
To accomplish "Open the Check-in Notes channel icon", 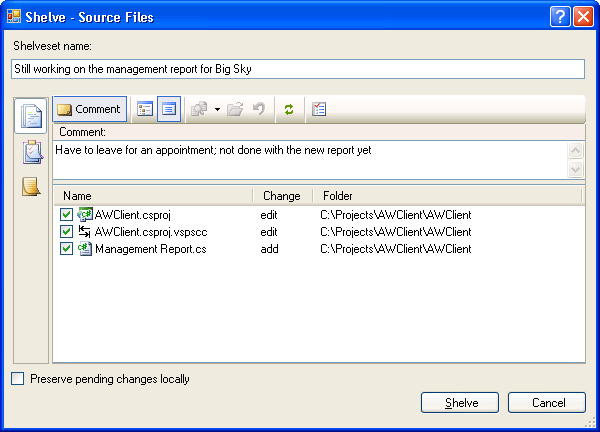I will point(31,186).
